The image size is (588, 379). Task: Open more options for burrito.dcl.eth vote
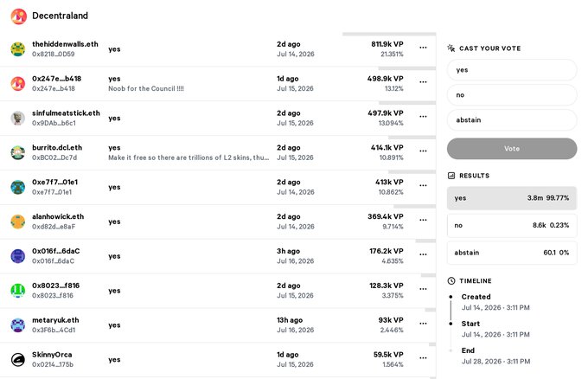[x=423, y=151]
